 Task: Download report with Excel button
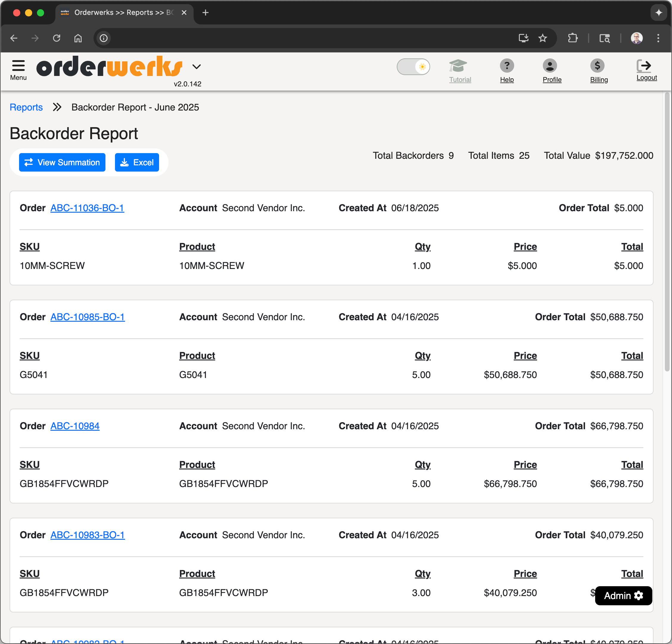[137, 162]
